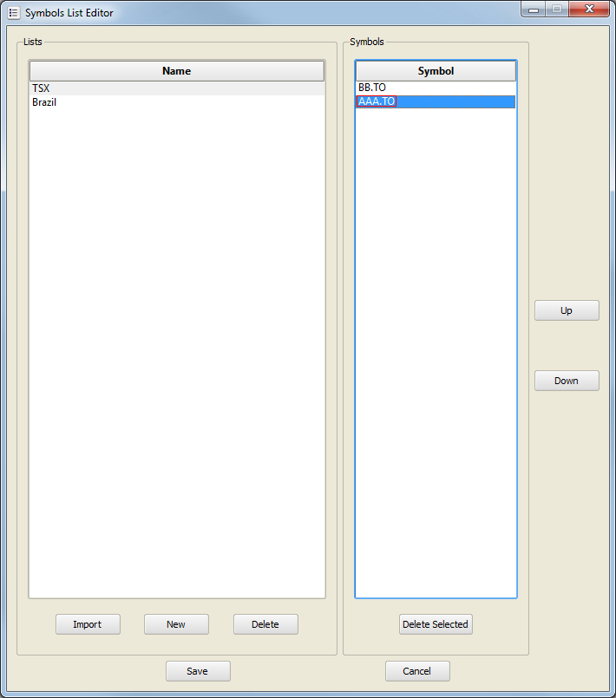
Task: Delete the selected list
Action: 265,624
